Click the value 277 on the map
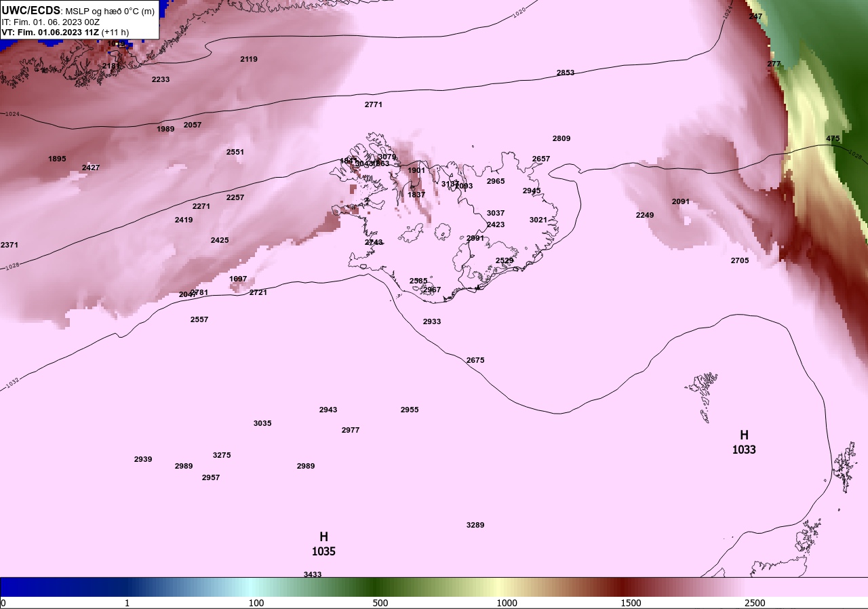868x609 pixels. 774,64
